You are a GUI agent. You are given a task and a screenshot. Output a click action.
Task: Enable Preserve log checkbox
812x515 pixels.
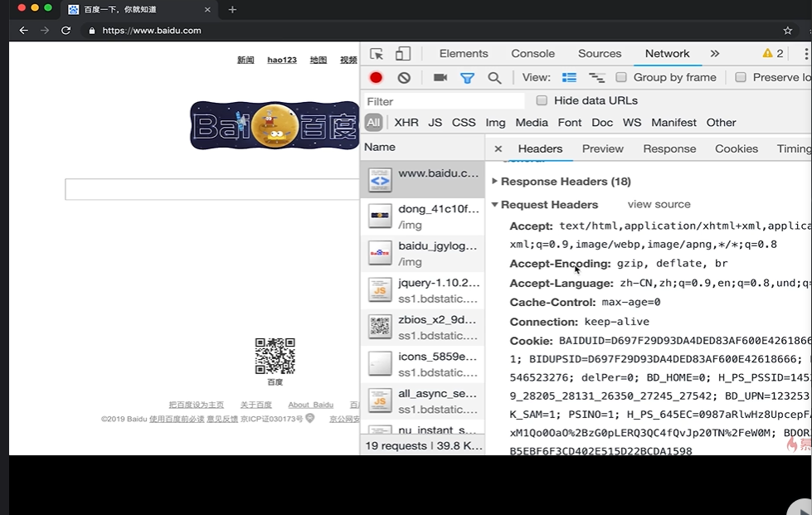(741, 77)
